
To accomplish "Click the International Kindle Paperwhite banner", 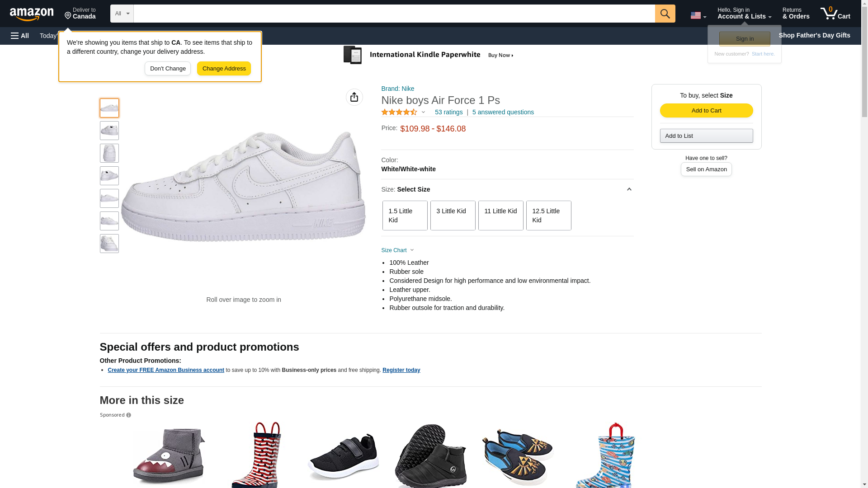I will click(x=429, y=55).
